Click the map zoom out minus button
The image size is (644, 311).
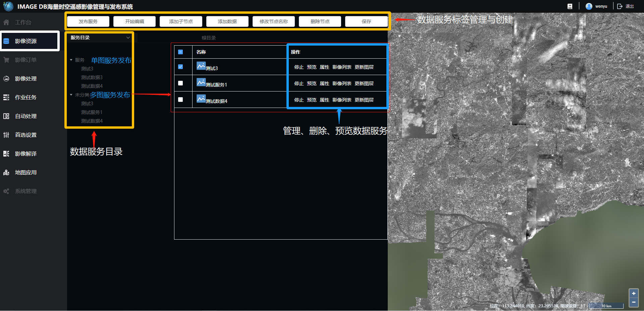point(633,302)
